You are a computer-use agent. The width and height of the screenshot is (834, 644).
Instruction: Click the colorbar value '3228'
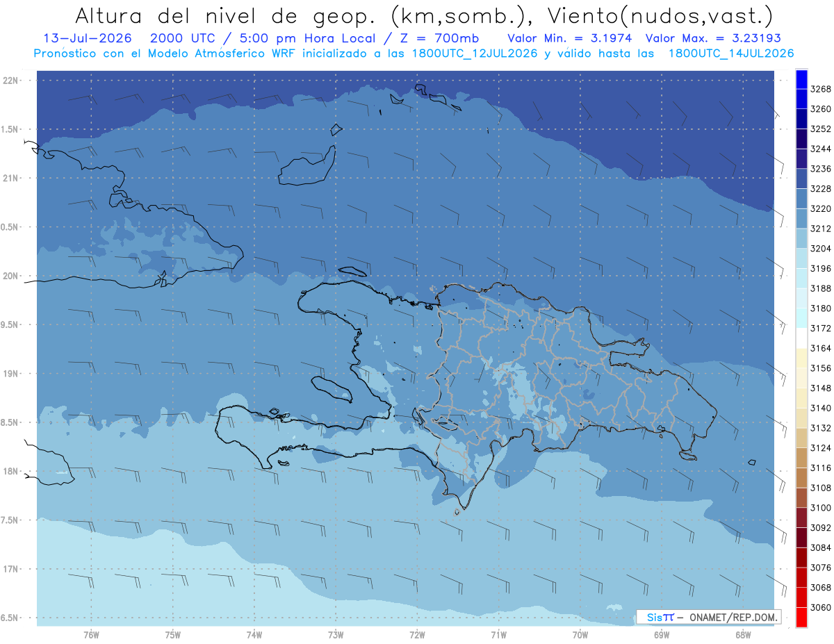(x=821, y=188)
